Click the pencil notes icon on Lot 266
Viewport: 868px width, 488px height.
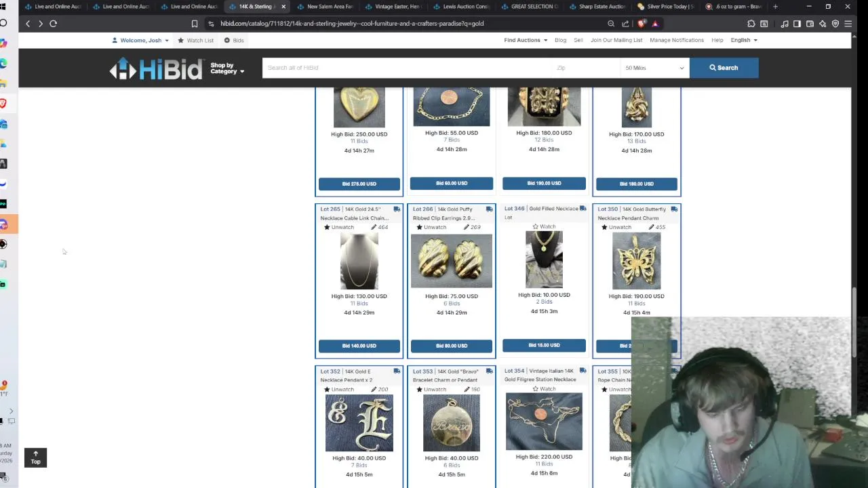click(466, 227)
